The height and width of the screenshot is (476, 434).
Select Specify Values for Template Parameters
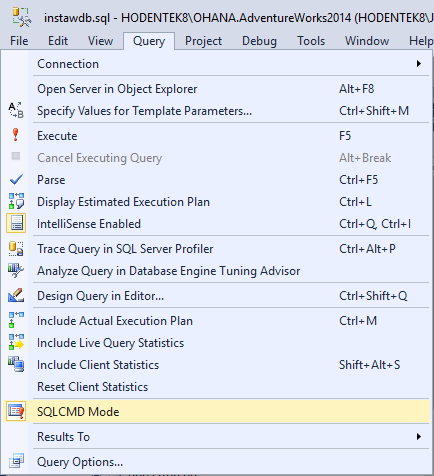click(216, 111)
